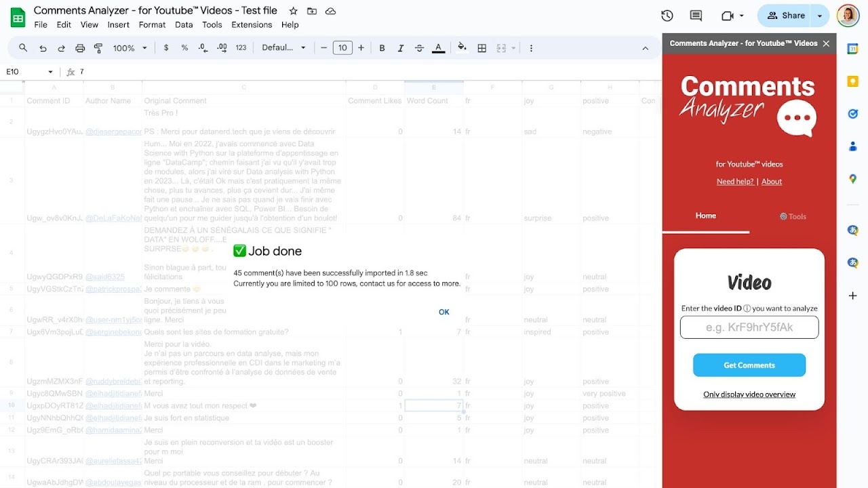Viewport: 868px width, 488px height.
Task: Open the fill color picker
Action: (462, 48)
